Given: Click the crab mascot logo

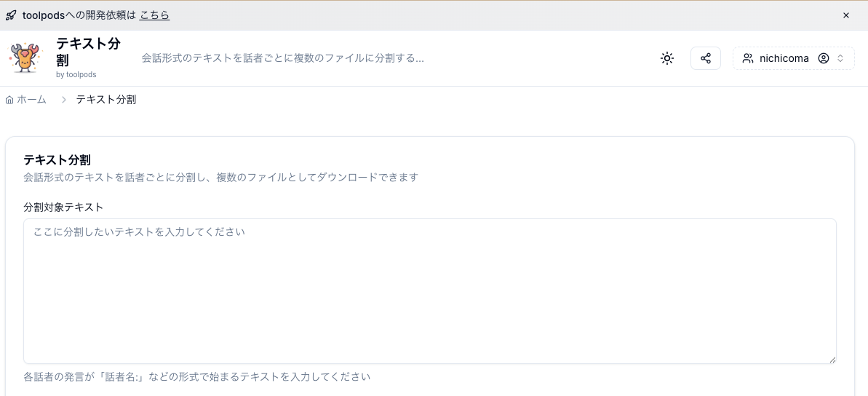Looking at the screenshot, I should pos(25,58).
